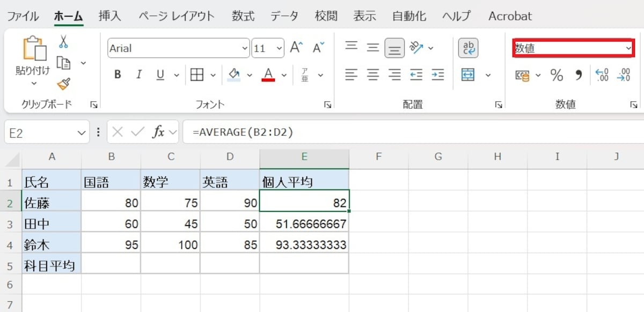Pick the red font color swatch
The width and height of the screenshot is (644, 312).
click(269, 79)
